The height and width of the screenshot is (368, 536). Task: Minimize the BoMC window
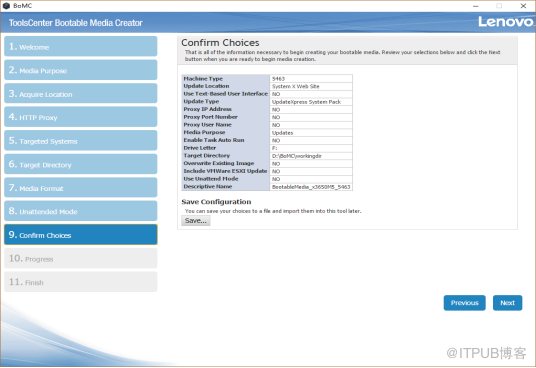pos(475,6)
